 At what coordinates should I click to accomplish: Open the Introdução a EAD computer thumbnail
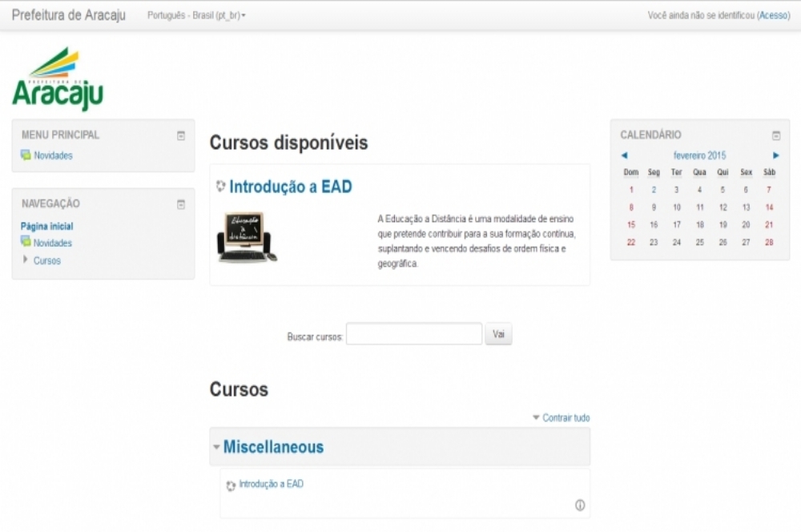point(247,237)
